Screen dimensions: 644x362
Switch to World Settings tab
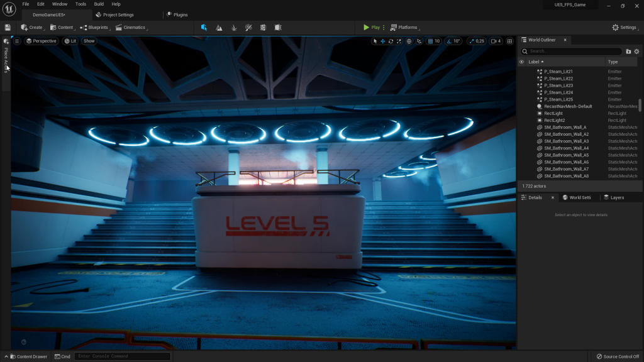coord(577,197)
